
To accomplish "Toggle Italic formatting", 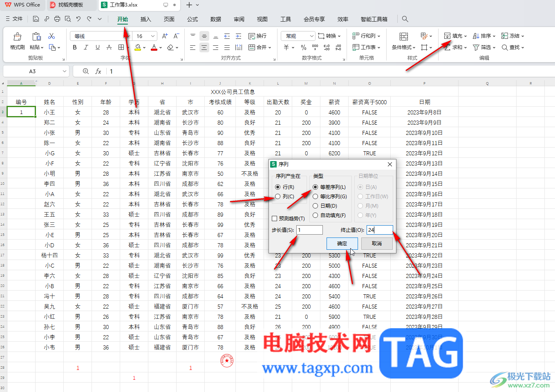I will click(86, 47).
